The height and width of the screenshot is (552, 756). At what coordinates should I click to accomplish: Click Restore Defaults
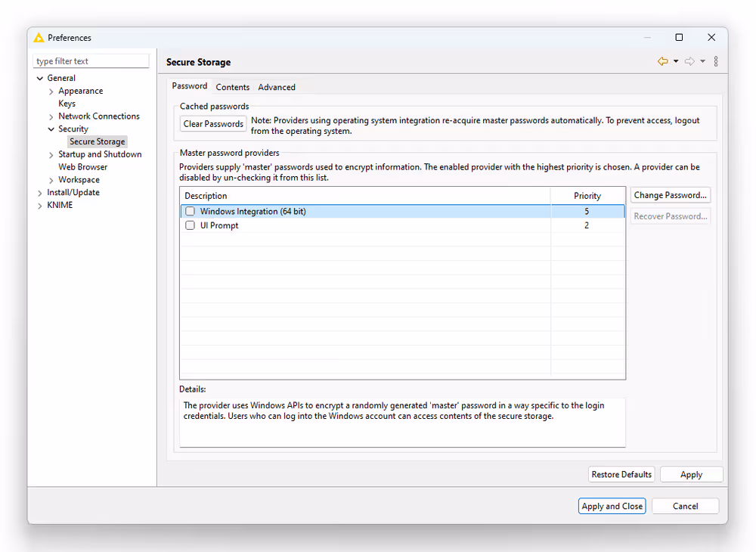[x=621, y=474]
